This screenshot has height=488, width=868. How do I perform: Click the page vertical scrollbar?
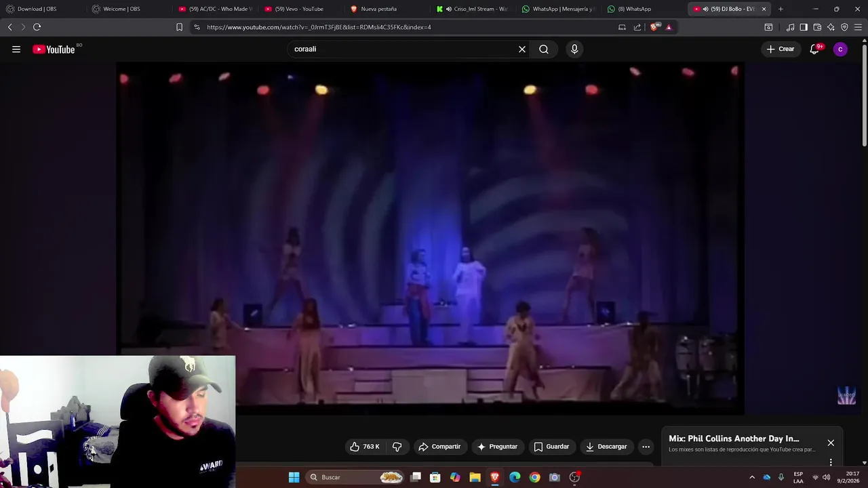pos(865,95)
